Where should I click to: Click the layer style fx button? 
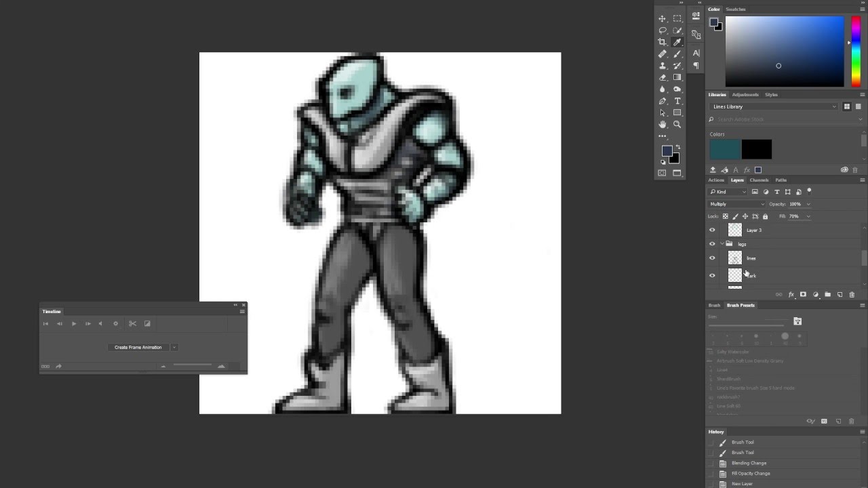point(791,295)
